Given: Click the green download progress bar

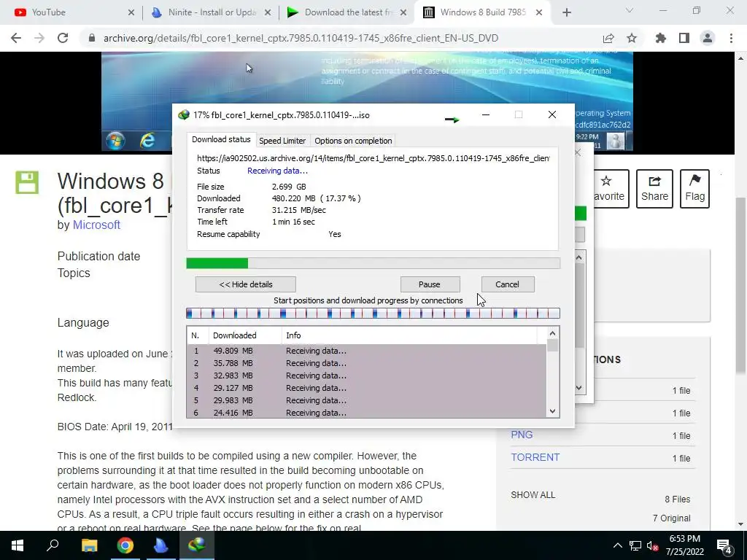Looking at the screenshot, I should click(x=373, y=263).
